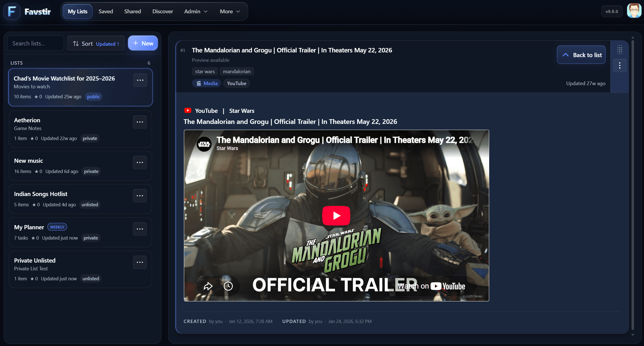Screen dimensions: 644x346
Task: Select Chad's Movie Watchlist for 2025–2026 list
Action: [x=80, y=87]
